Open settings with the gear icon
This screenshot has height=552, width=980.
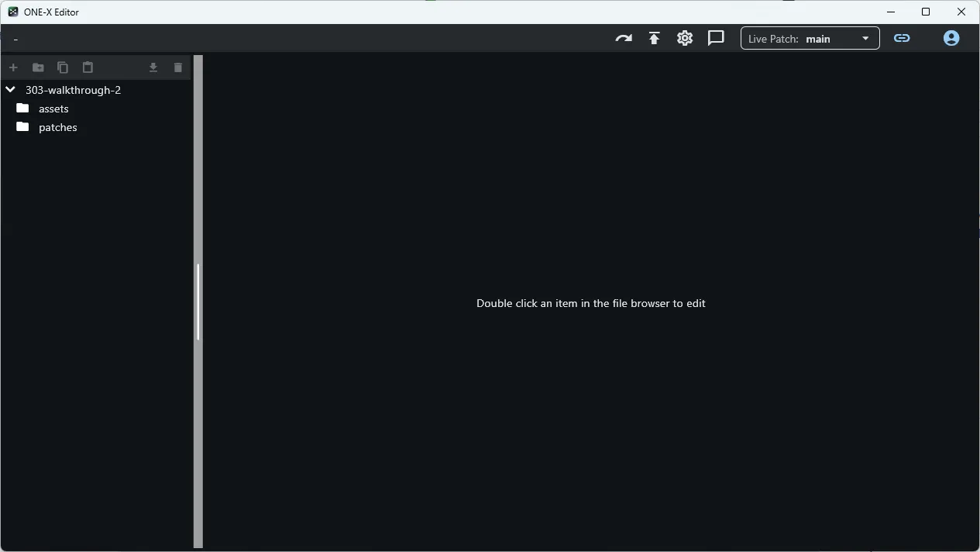[685, 38]
